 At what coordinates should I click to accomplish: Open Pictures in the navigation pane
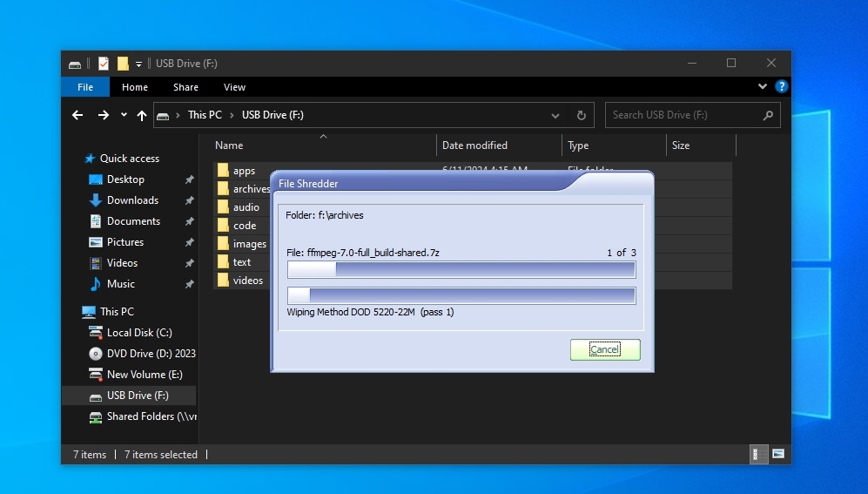click(125, 242)
